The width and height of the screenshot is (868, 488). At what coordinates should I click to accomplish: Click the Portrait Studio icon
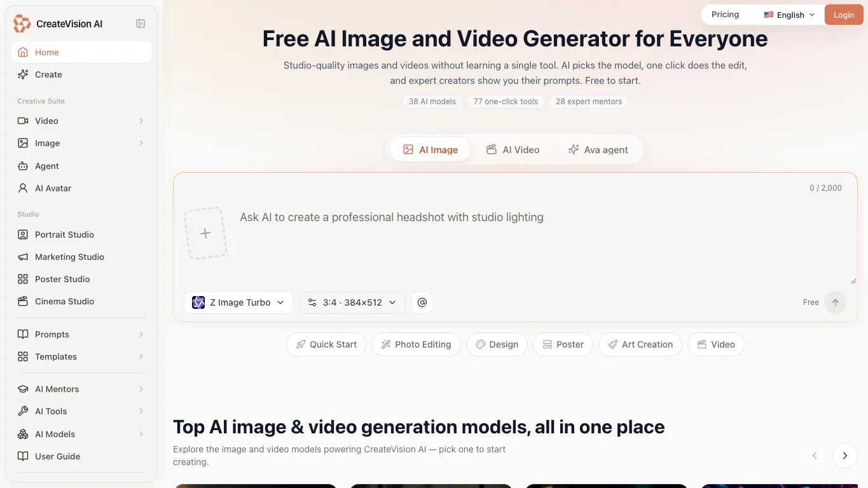23,234
